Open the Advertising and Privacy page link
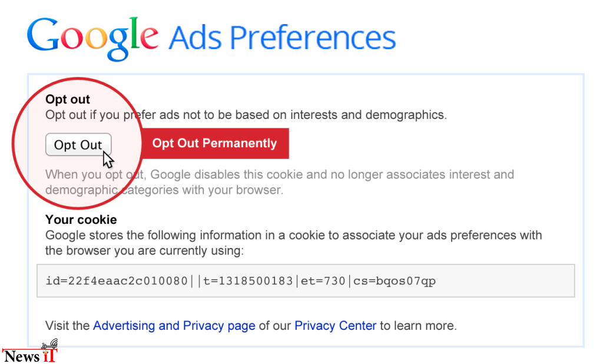Viewport: 603px width, 364px height. pyautogui.click(x=174, y=326)
